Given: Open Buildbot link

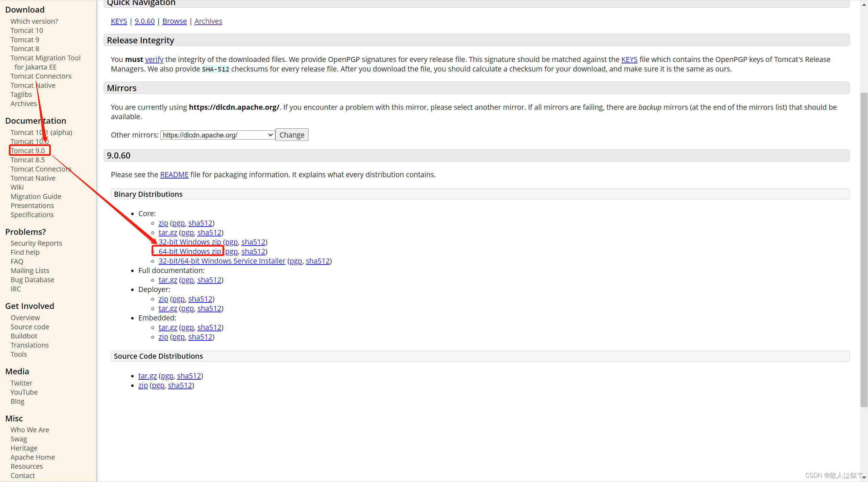Looking at the screenshot, I should tap(24, 336).
